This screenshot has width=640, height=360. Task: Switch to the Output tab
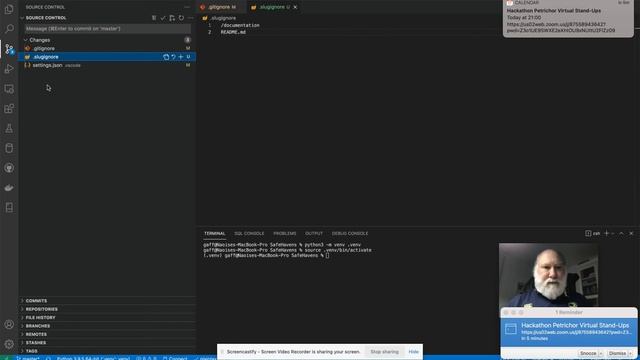[314, 233]
